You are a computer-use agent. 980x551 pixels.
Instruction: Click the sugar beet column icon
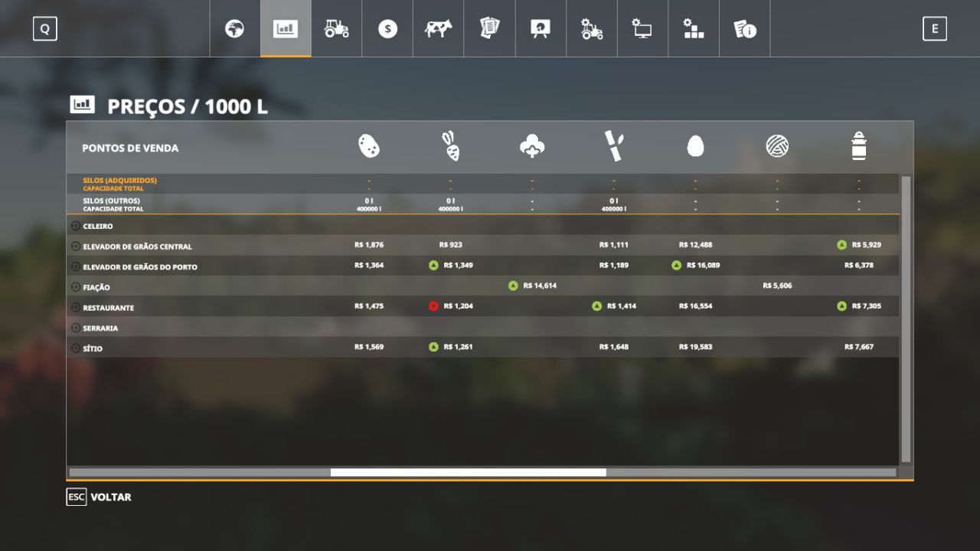(x=450, y=146)
